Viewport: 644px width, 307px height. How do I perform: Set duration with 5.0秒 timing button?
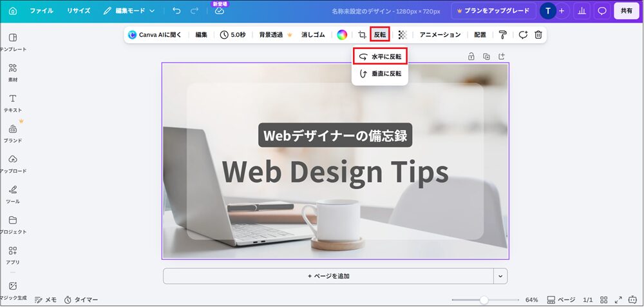232,35
